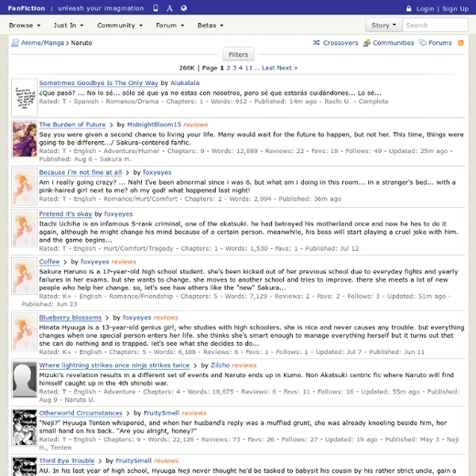This screenshot has width=476, height=476.
Task: Open the Crossovers link
Action: click(340, 43)
